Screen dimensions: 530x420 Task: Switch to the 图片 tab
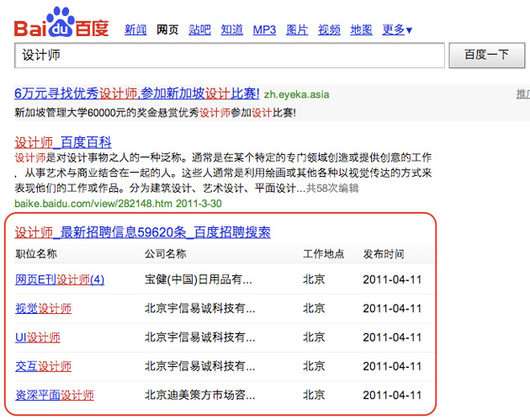[297, 29]
